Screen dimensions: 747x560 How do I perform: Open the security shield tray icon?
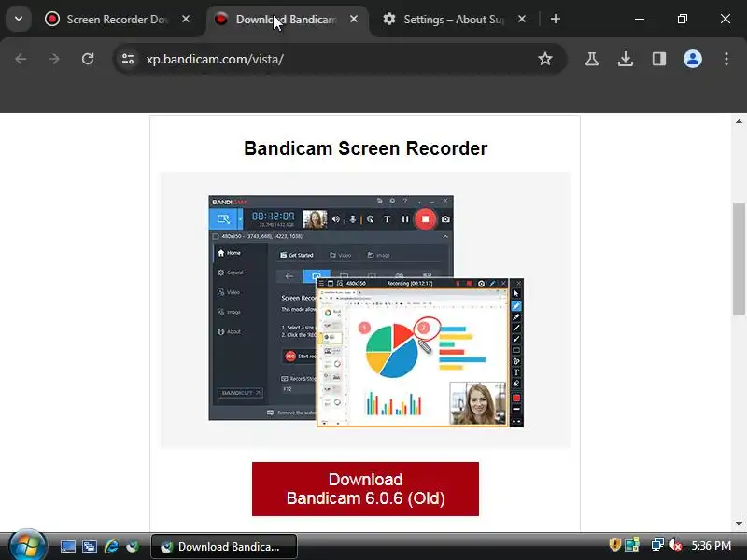click(614, 544)
